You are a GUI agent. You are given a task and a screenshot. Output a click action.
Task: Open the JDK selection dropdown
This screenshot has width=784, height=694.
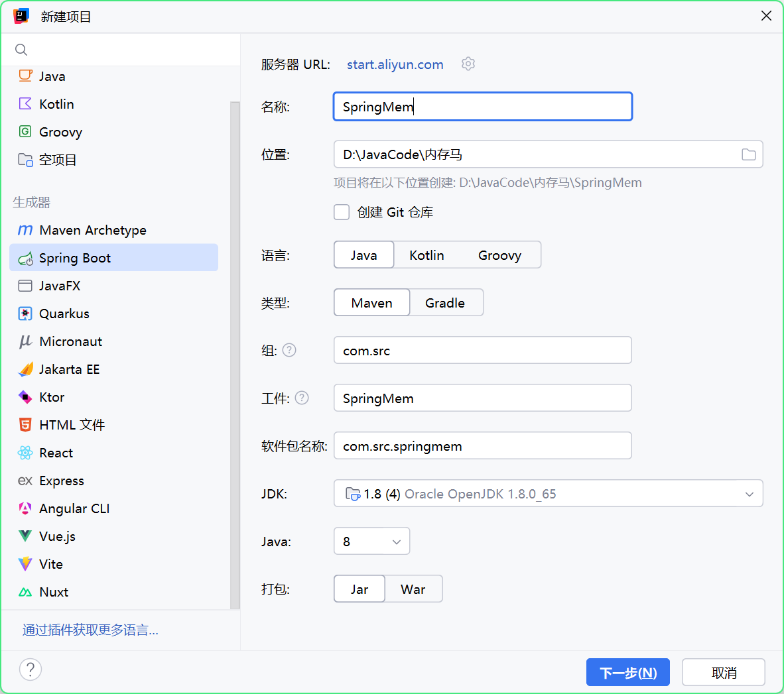pos(548,493)
